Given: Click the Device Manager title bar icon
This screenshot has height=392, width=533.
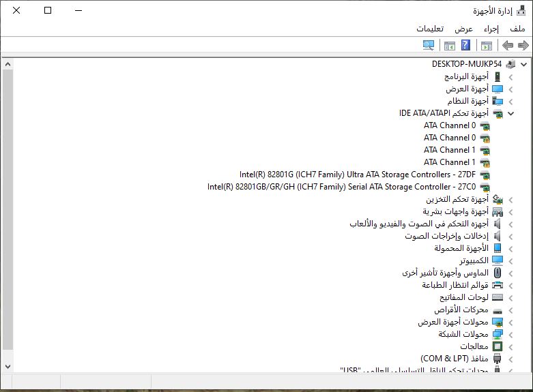Looking at the screenshot, I should (521, 11).
